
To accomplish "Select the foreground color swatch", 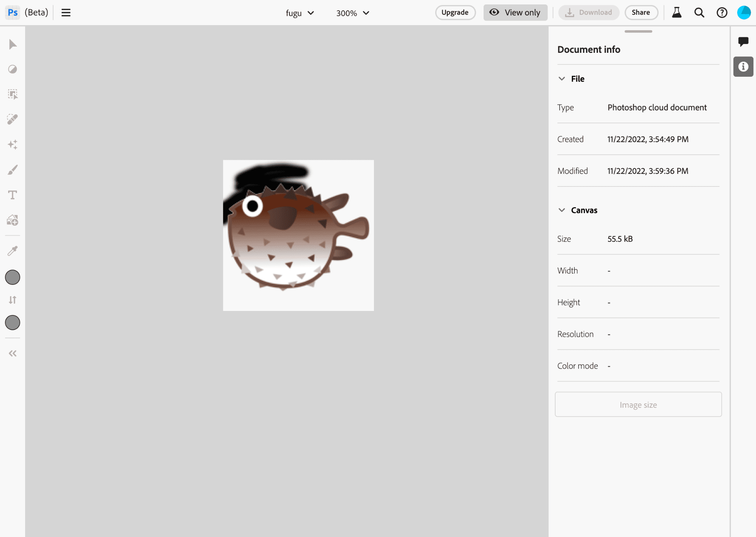I will pyautogui.click(x=13, y=278).
